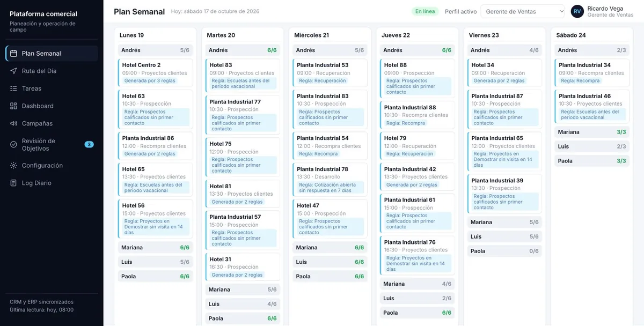
Task: Open the Hotel 47 card on Miércoles
Action: 330,219
